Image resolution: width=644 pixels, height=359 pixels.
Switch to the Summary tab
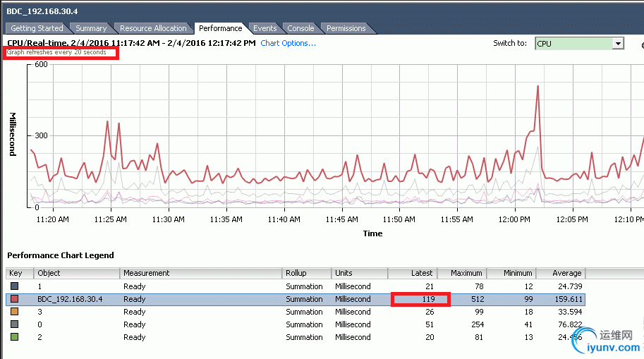[x=91, y=28]
